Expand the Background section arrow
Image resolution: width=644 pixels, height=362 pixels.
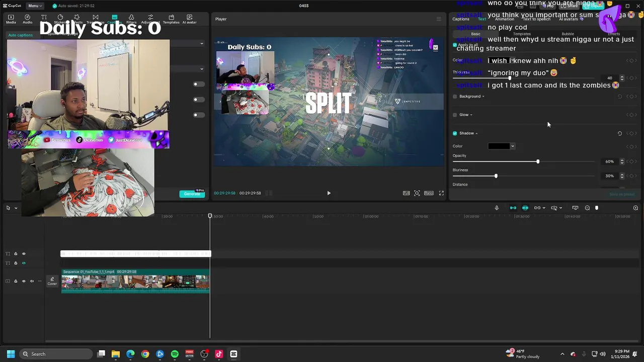click(484, 97)
